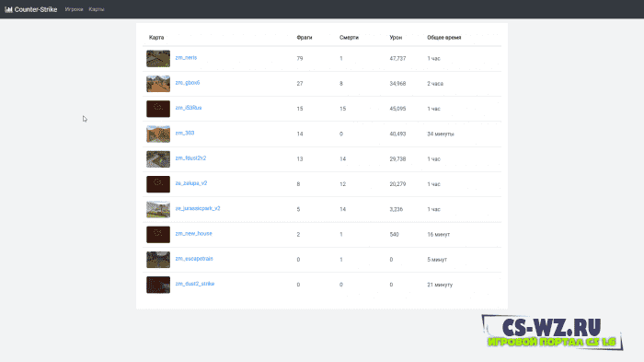Open the ze_zalupa_v2 map link

pyautogui.click(x=191, y=183)
